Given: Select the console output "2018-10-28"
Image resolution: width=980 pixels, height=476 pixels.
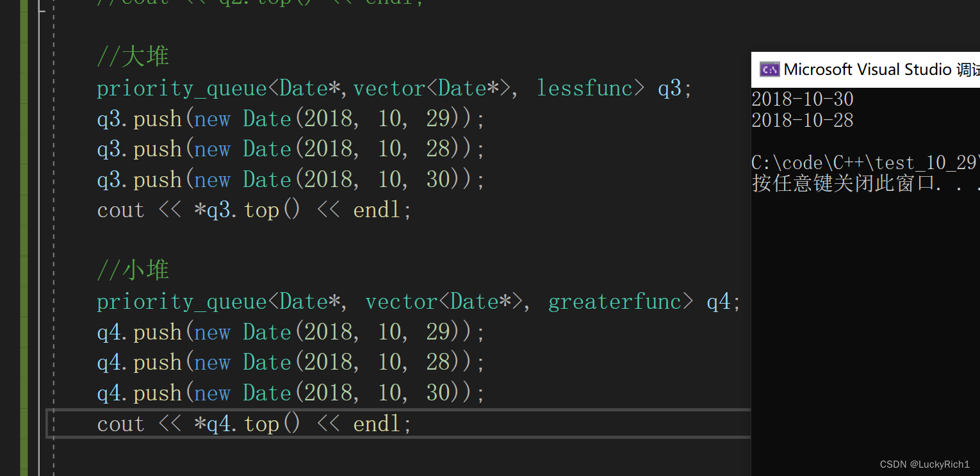Looking at the screenshot, I should click(803, 120).
